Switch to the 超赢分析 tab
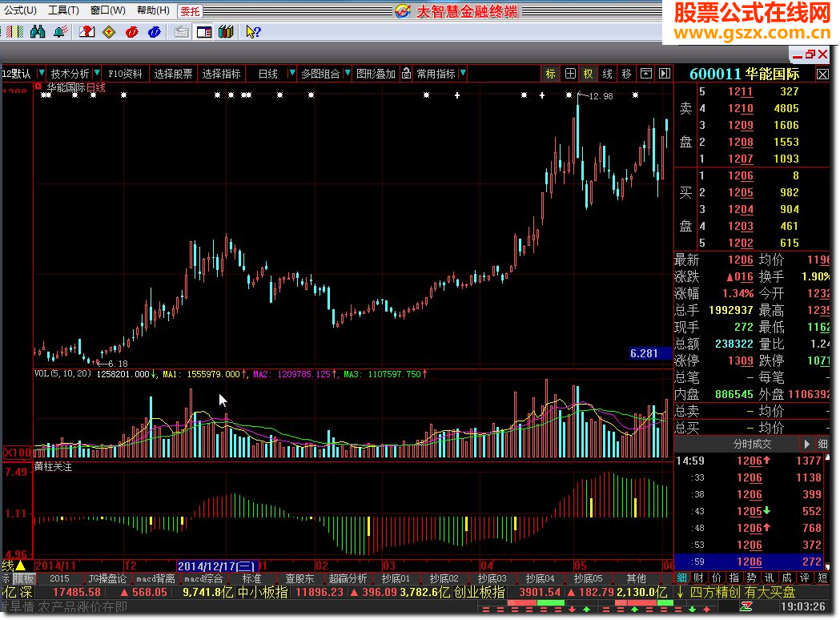Image resolution: width=840 pixels, height=620 pixels. pyautogui.click(x=348, y=578)
